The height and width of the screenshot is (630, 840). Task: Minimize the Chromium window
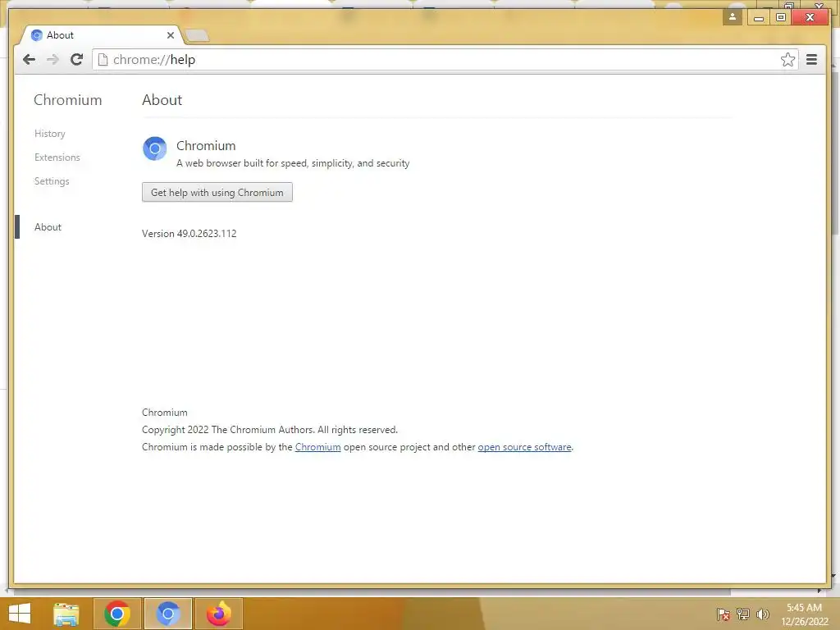click(x=759, y=17)
